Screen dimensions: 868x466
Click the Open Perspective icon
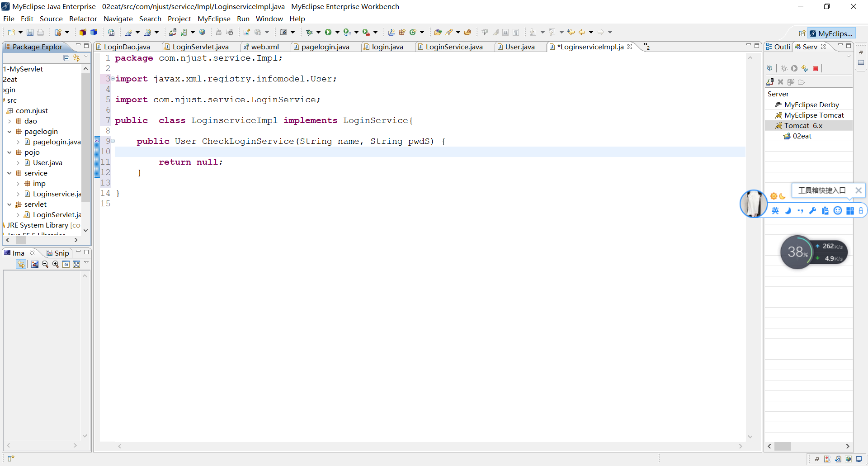(x=802, y=33)
